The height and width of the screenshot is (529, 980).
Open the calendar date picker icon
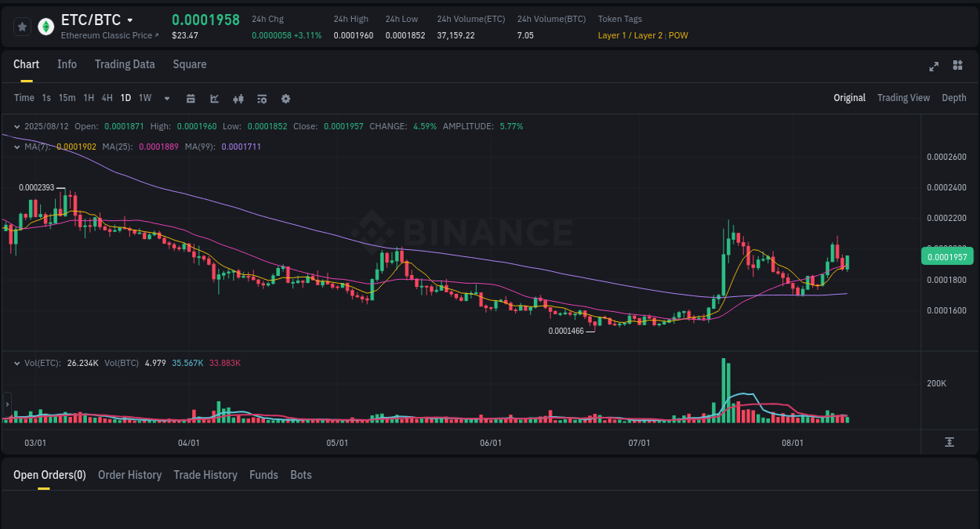(x=191, y=99)
